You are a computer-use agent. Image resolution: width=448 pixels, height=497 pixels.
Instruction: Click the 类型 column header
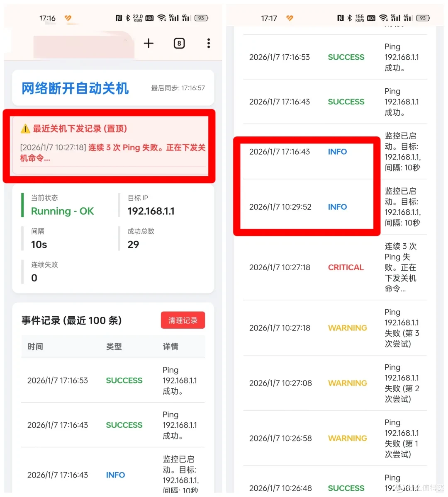point(114,347)
